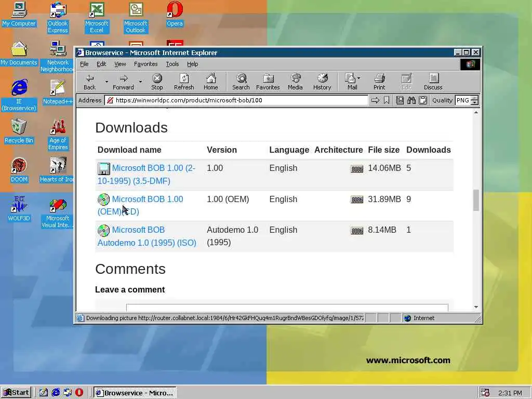Open the Media toolbar button
Image resolution: width=532 pixels, height=399 pixels.
[295, 82]
